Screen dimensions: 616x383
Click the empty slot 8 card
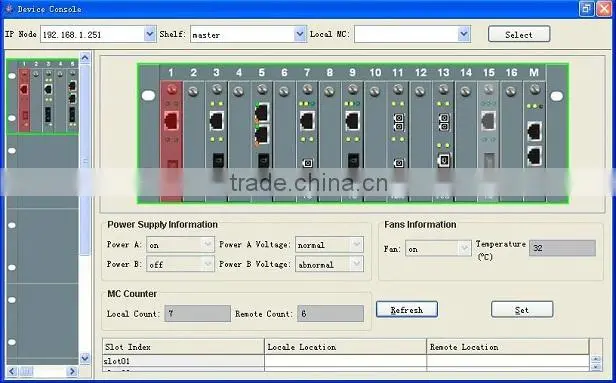(x=330, y=141)
